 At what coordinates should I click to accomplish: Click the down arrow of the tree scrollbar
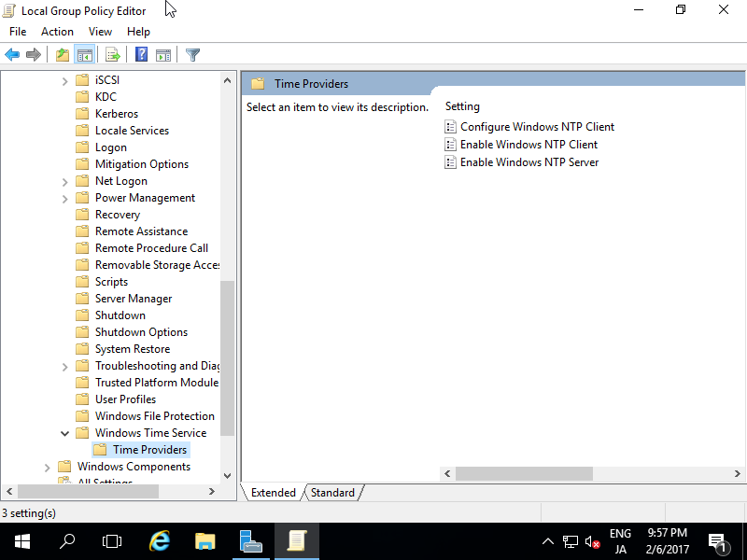(227, 475)
